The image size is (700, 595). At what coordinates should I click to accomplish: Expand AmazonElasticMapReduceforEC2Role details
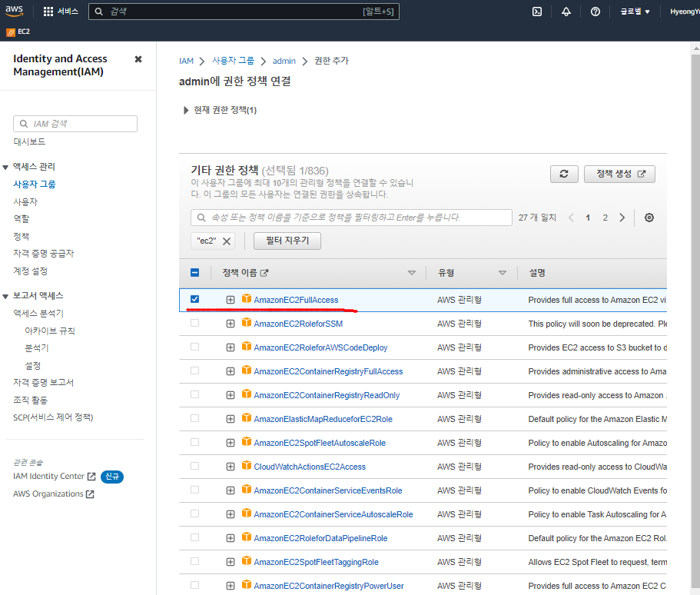pos(231,419)
